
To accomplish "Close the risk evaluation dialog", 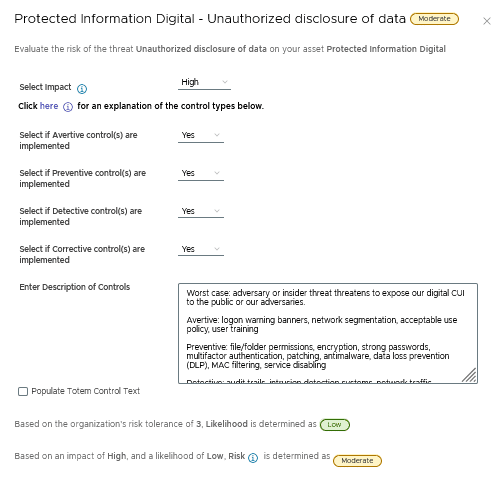I will click(x=487, y=21).
